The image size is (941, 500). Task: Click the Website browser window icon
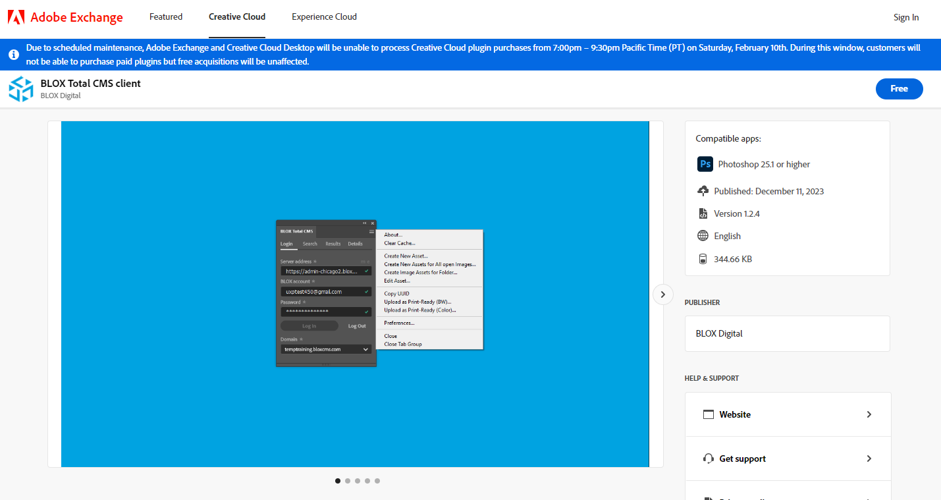click(708, 415)
